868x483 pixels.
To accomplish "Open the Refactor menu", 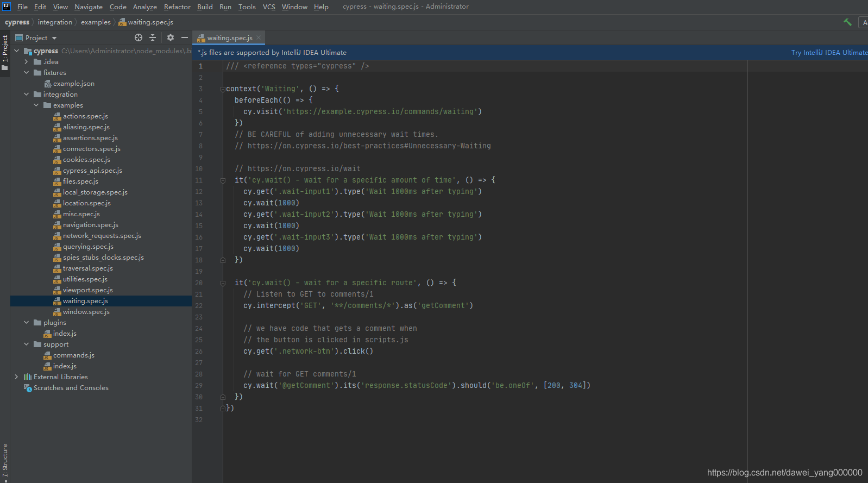I will (177, 7).
